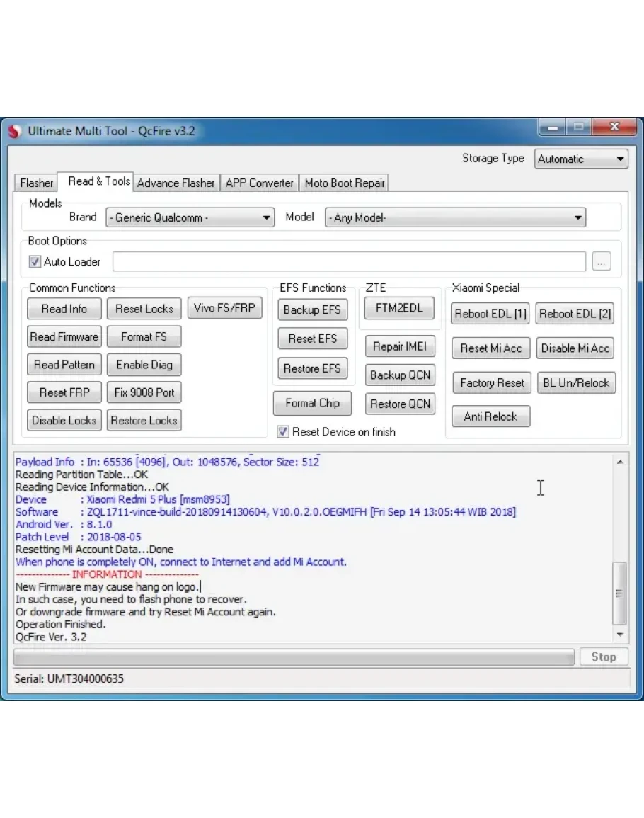Open the Storage Type dropdown
644x818 pixels.
click(x=581, y=159)
